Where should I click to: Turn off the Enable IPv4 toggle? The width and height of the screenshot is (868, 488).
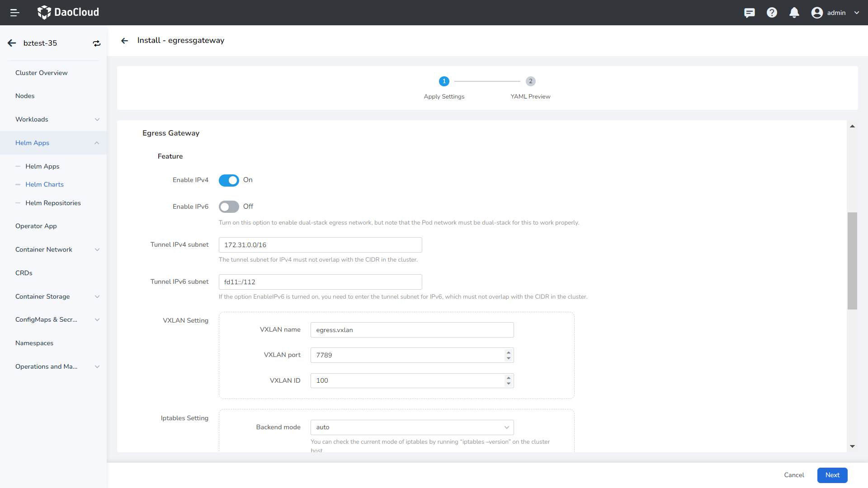(x=229, y=180)
